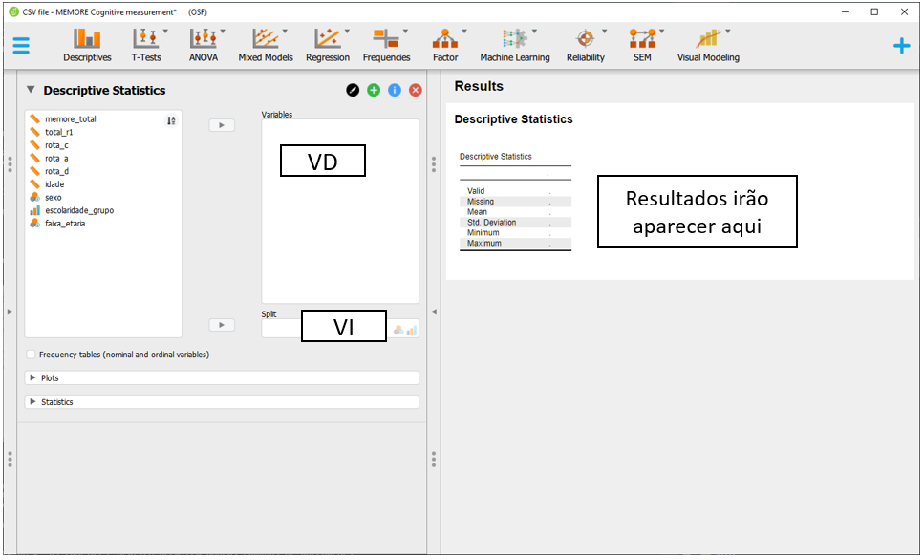Open the variable list sort menu
Screen dimensions: 924x560
click(171, 120)
